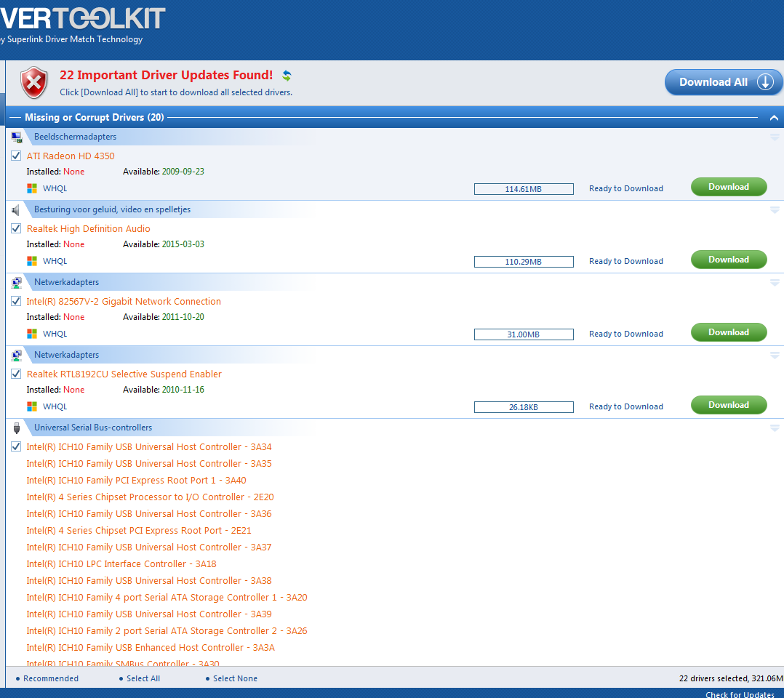Select ICH10 4 port Serial ATA Storage Controller 3A20
784x698 pixels.
click(x=167, y=598)
